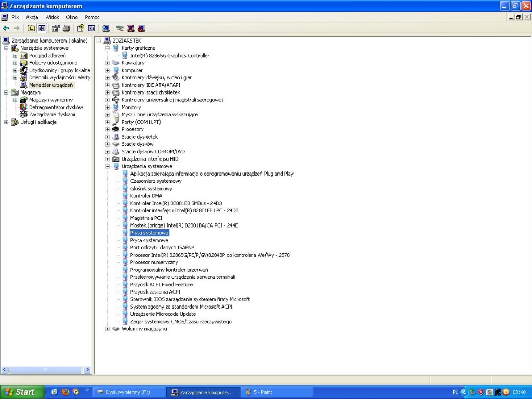This screenshot has height=399, width=532.
Task: Collapse the ZDZIARSTEK root node
Action: (99, 41)
